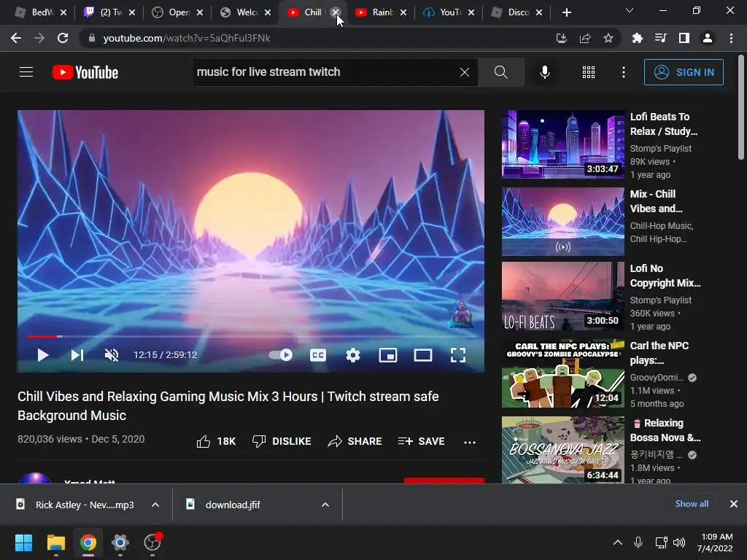This screenshot has height=560, width=747.
Task: Open Relaxing Bossa Nova video title
Action: [x=665, y=430]
